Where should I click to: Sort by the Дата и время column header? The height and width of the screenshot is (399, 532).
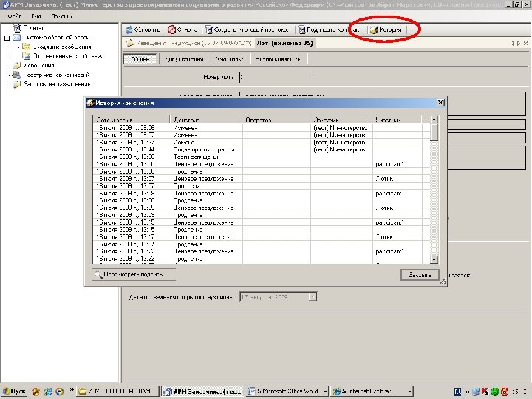click(131, 120)
